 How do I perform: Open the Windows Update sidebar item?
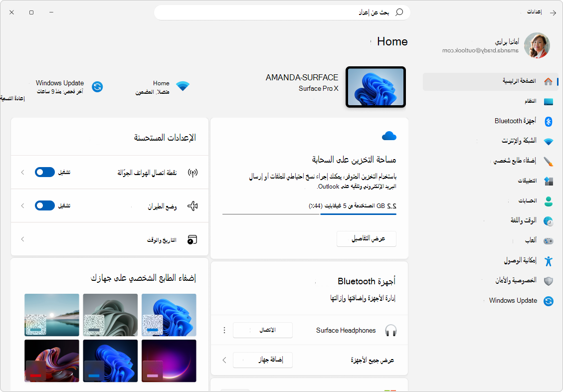point(491,301)
